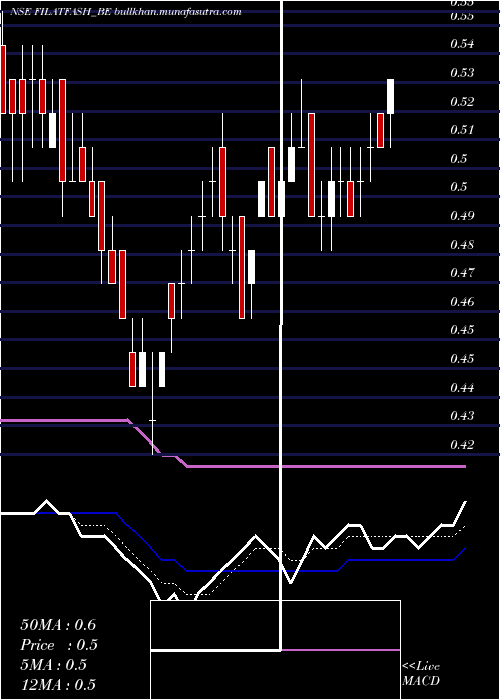Click the 50MA : 0.6 readout
Screen dimensions: 500x700
pyautogui.click(x=58, y=625)
